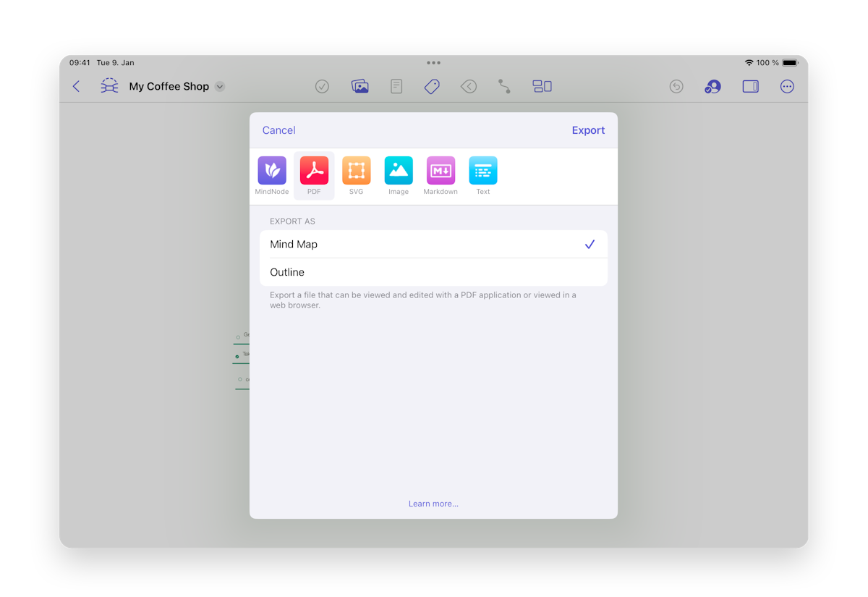Tap the delete-back arrow toolbar icon
The width and height of the screenshot is (868, 597).
coord(469,86)
